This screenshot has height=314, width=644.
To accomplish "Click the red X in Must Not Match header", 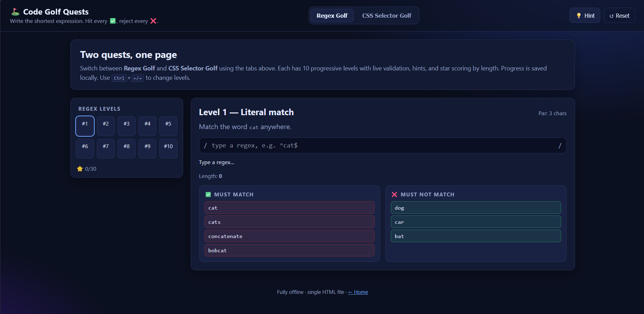I will pos(394,195).
